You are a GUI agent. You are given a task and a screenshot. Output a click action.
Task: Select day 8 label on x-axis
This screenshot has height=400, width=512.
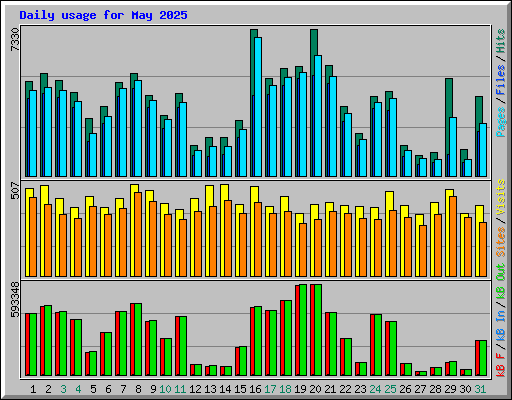pos(138,389)
